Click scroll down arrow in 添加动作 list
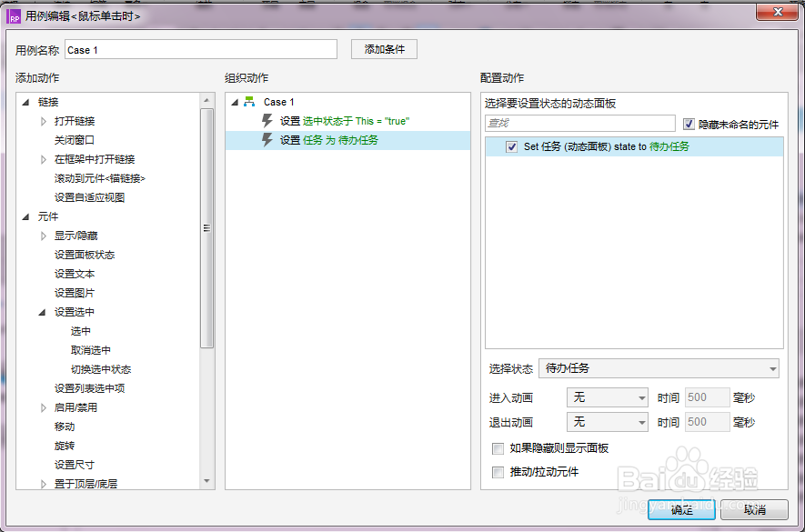Viewport: 805px width, 532px height. click(206, 481)
